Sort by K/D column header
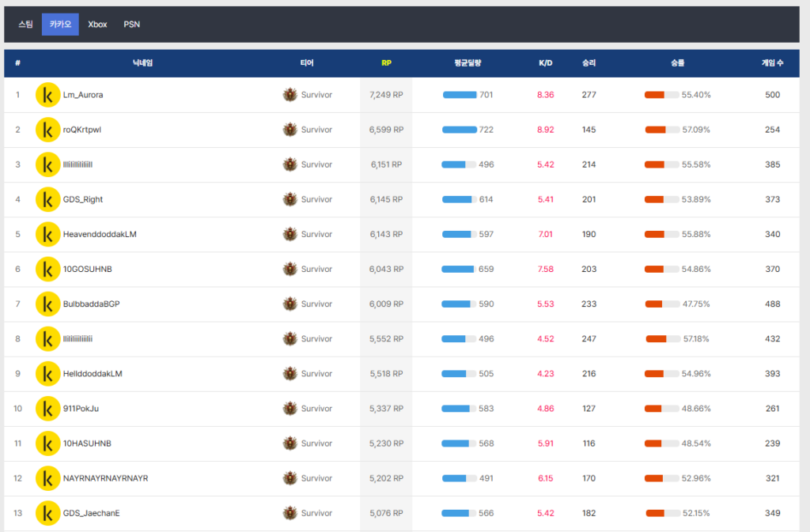 click(x=545, y=63)
